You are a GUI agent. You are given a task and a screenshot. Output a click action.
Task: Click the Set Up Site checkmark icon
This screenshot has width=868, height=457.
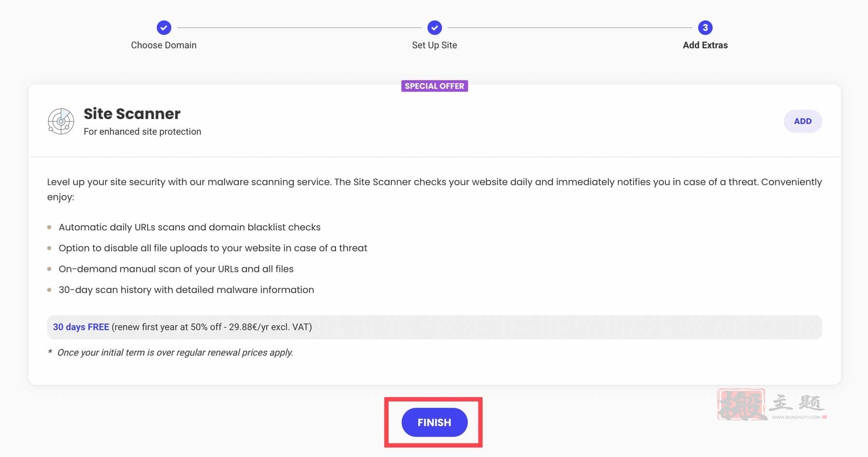click(434, 28)
